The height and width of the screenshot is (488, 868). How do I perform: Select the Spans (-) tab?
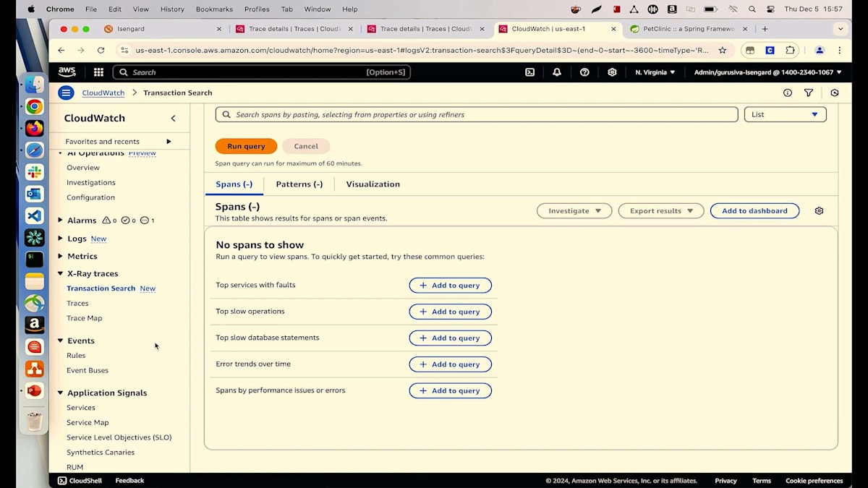234,184
